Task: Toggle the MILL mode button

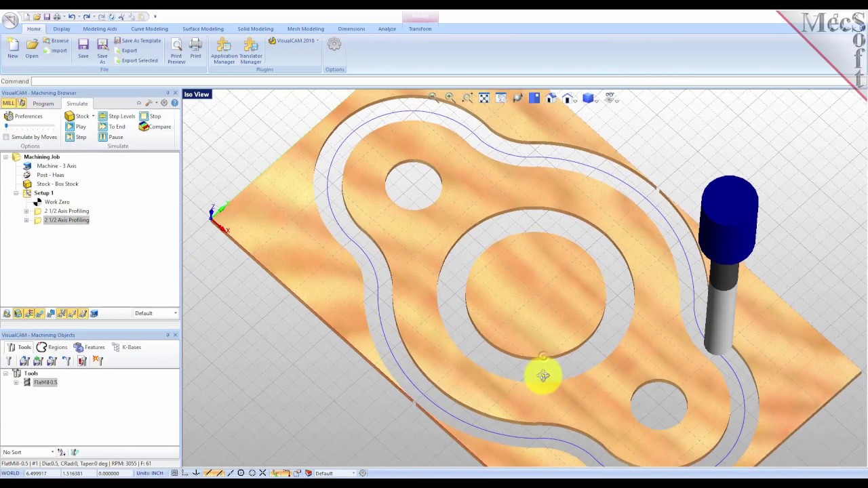Action: [7, 103]
